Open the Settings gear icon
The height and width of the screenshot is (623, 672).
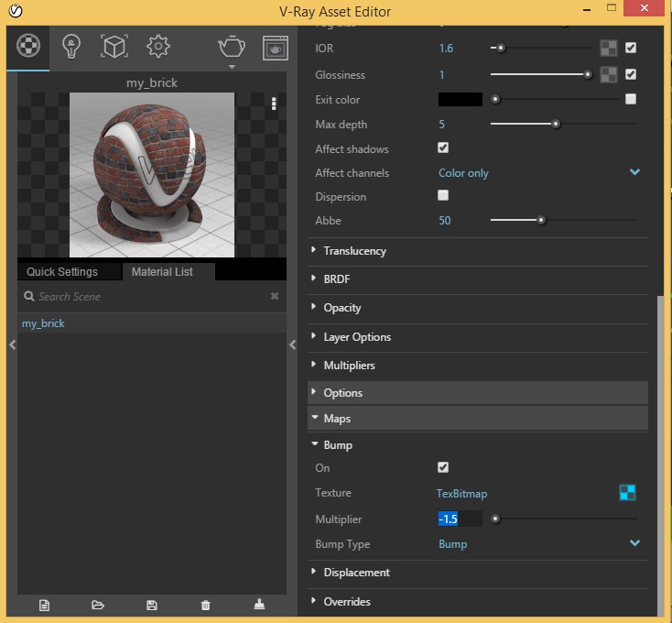pyautogui.click(x=157, y=46)
